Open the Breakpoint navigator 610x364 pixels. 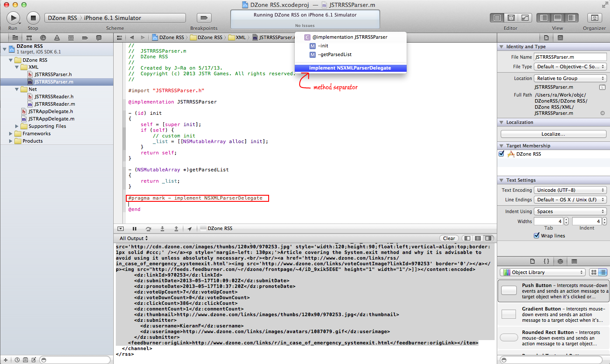[85, 38]
